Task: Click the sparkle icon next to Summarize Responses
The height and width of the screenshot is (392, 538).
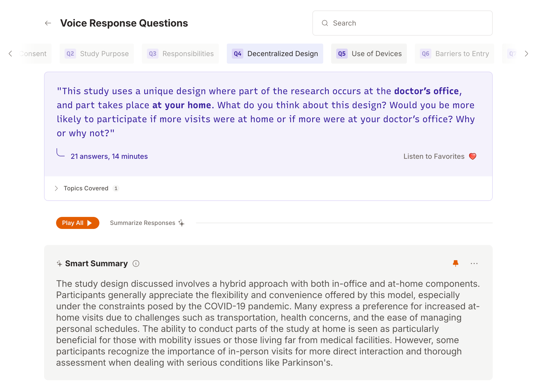Action: pyautogui.click(x=182, y=223)
